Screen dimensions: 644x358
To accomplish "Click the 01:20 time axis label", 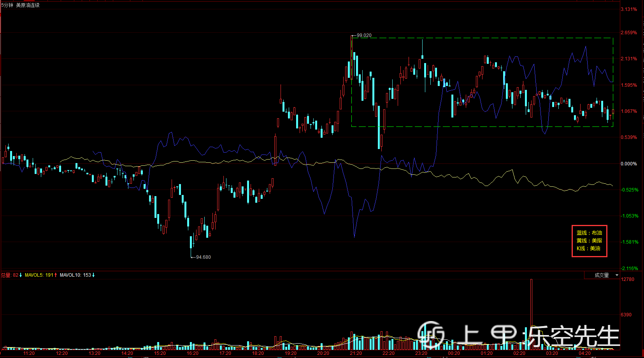I will (486, 353).
